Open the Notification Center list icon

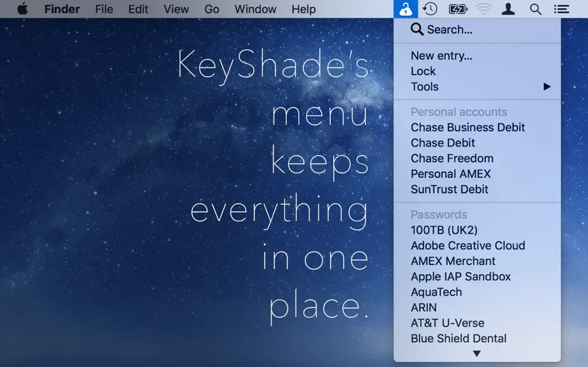(562, 9)
